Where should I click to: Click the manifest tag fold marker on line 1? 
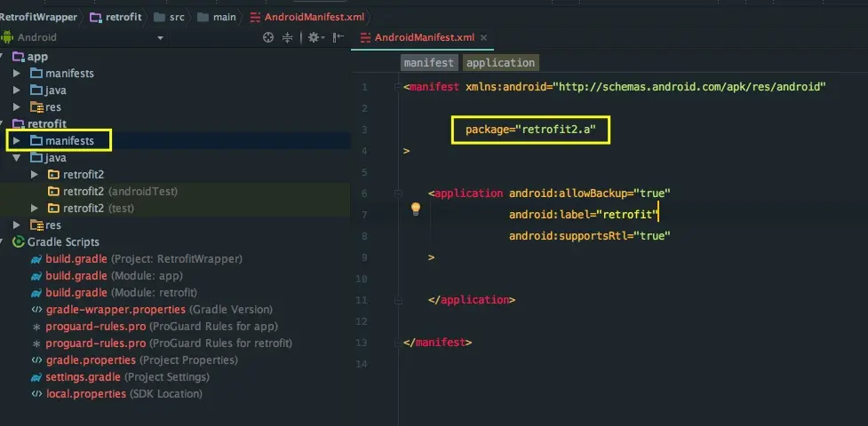pyautogui.click(x=398, y=87)
